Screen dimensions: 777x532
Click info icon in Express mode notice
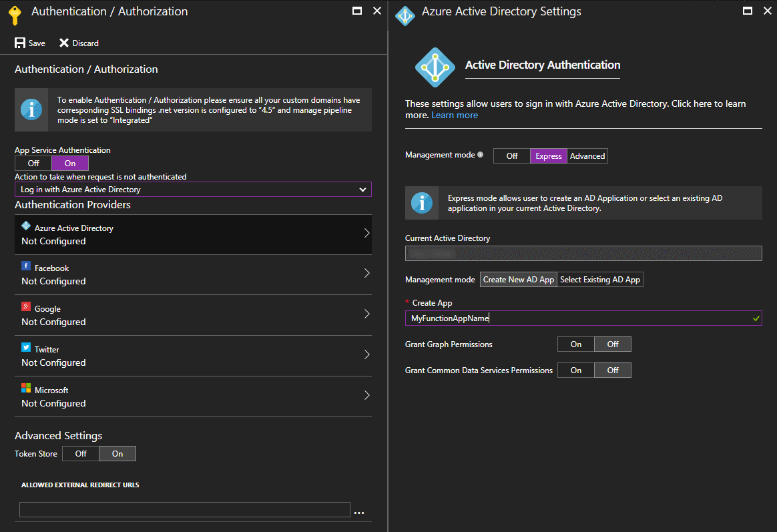tap(422, 203)
